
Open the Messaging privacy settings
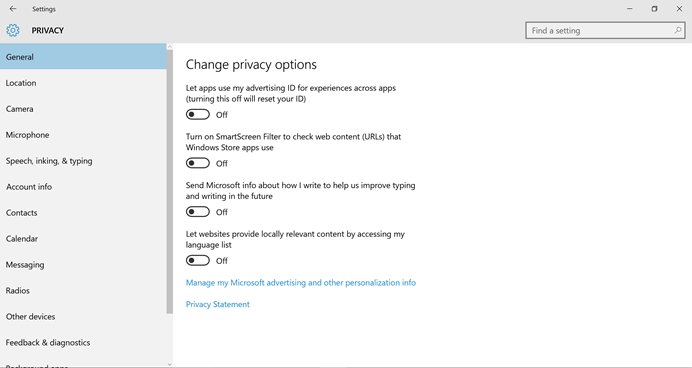point(83,265)
